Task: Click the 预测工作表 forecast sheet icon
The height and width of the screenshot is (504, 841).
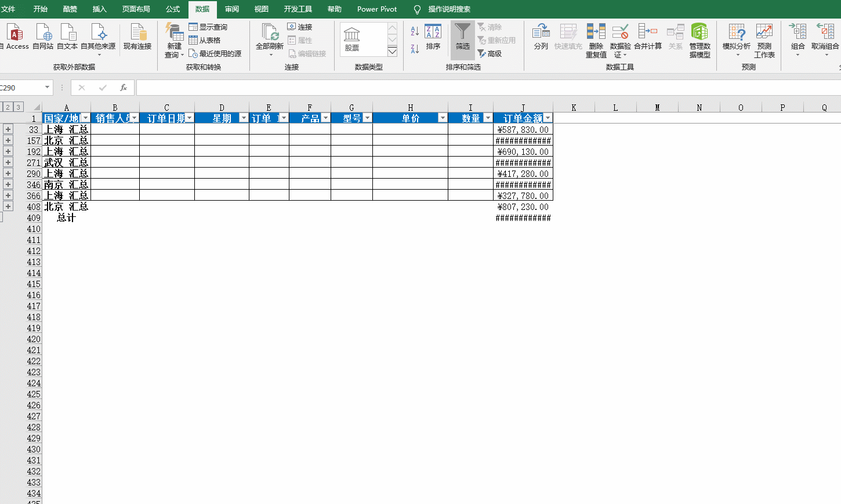Action: 764,41
